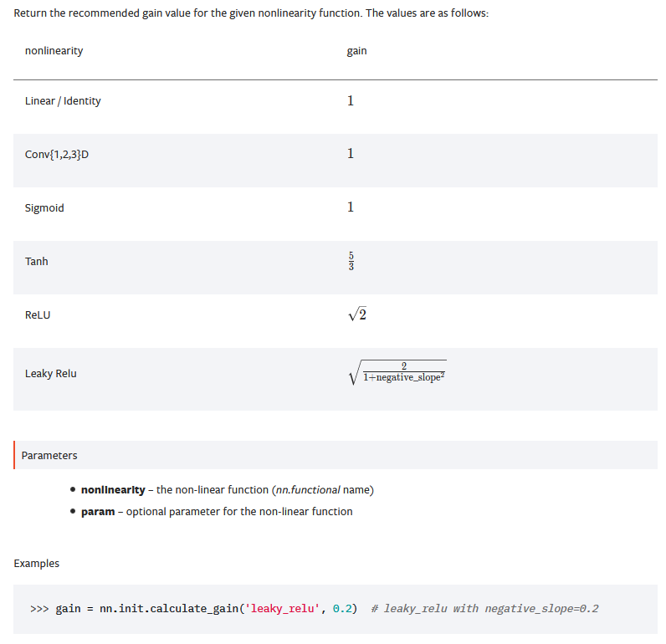Image resolution: width=666 pixels, height=644 pixels.
Task: Click the nn.init.calculate_gain code line
Action: coord(315,609)
